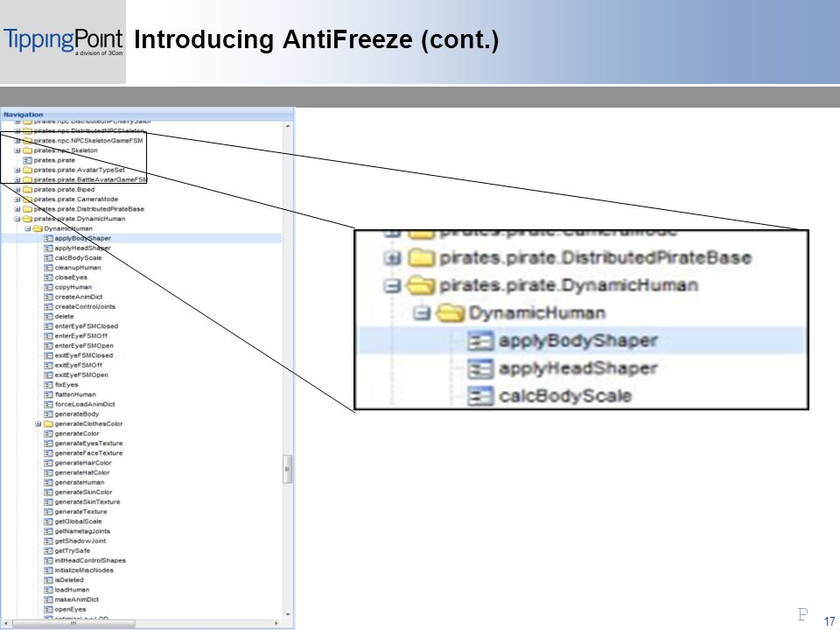Select applyBodyShaper in the Navigation panel tree

click(82, 238)
